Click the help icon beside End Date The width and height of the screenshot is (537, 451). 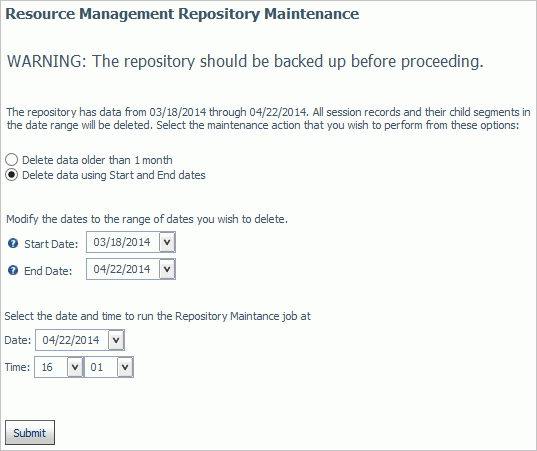coord(13,271)
